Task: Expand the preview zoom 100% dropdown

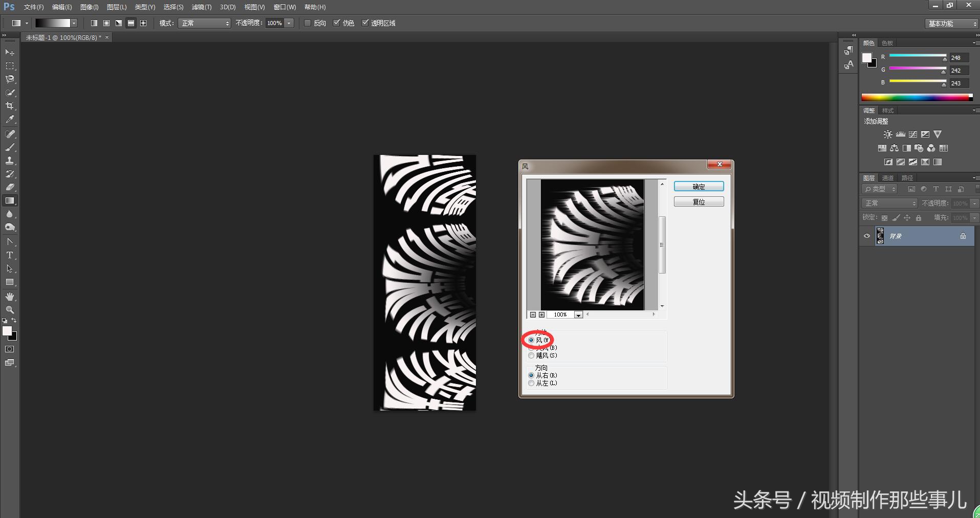Action: coord(578,315)
